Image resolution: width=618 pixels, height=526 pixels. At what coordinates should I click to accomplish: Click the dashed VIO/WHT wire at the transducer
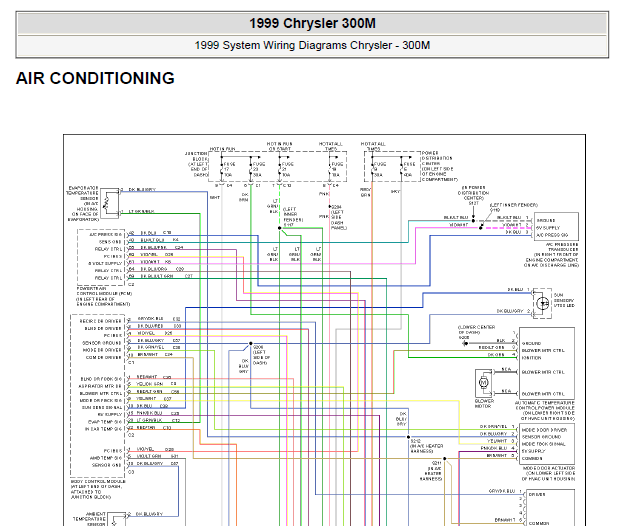pyautogui.click(x=507, y=228)
